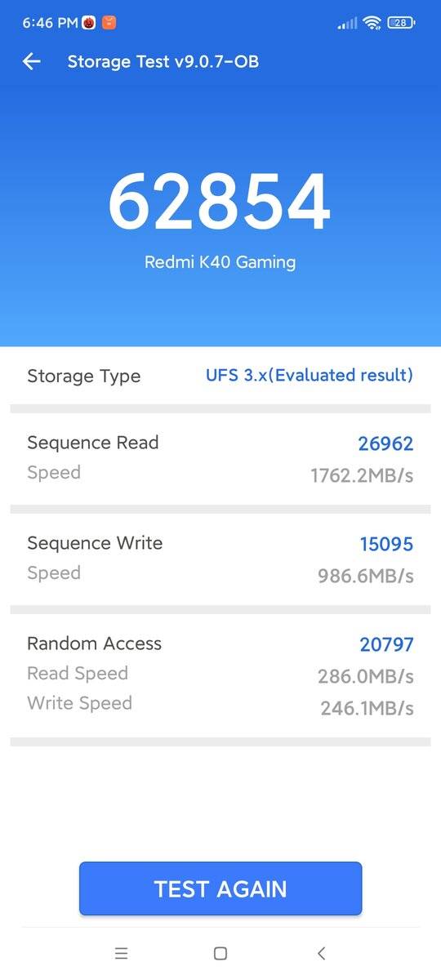
Task: Open the recent apps menu icon
Action: point(121,953)
